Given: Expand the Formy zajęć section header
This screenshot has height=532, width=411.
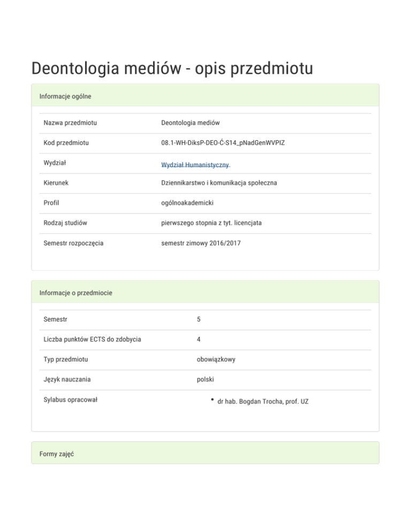Looking at the screenshot, I should pyautogui.click(x=56, y=453).
